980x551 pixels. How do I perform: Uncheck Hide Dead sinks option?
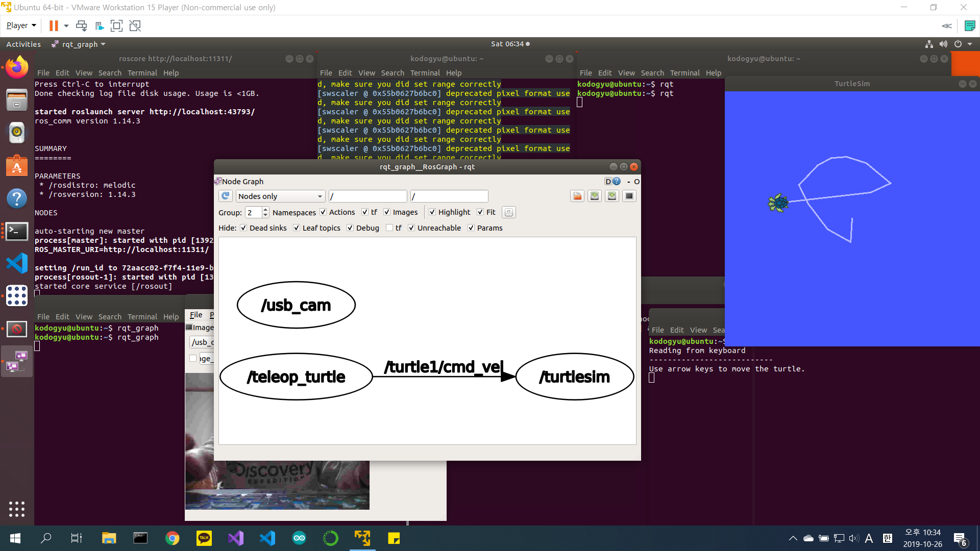tap(243, 228)
